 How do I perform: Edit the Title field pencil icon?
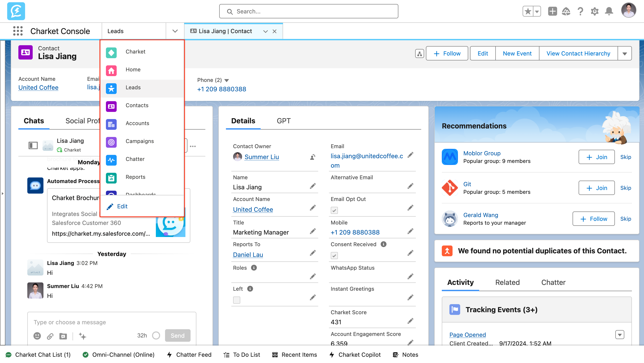[313, 231]
